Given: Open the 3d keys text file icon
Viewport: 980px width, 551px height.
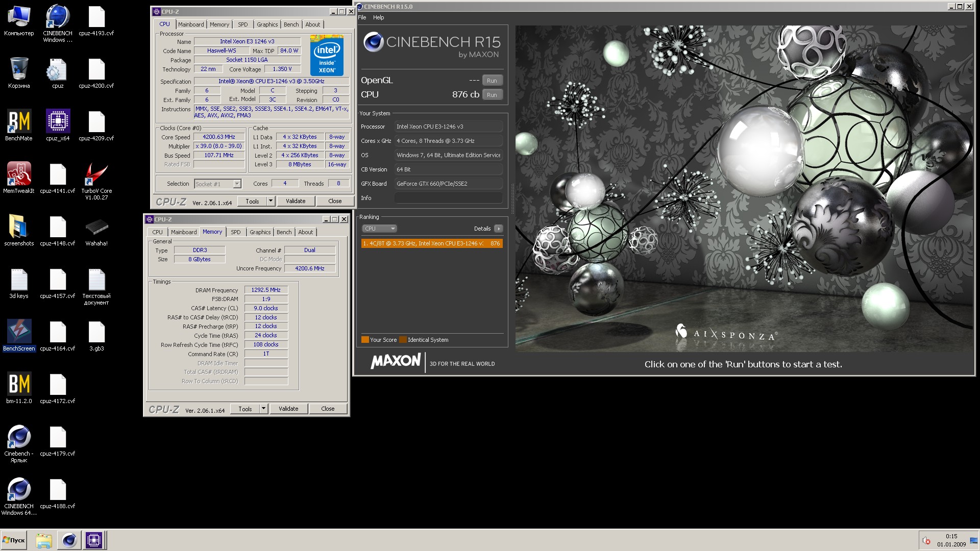Looking at the screenshot, I should [19, 283].
